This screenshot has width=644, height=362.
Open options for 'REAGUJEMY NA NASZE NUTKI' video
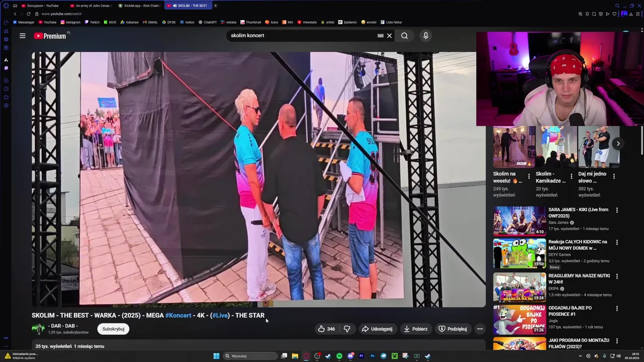[x=617, y=277]
